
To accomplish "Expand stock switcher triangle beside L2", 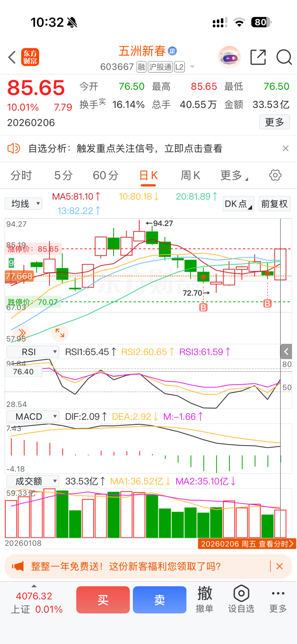I will [192, 67].
